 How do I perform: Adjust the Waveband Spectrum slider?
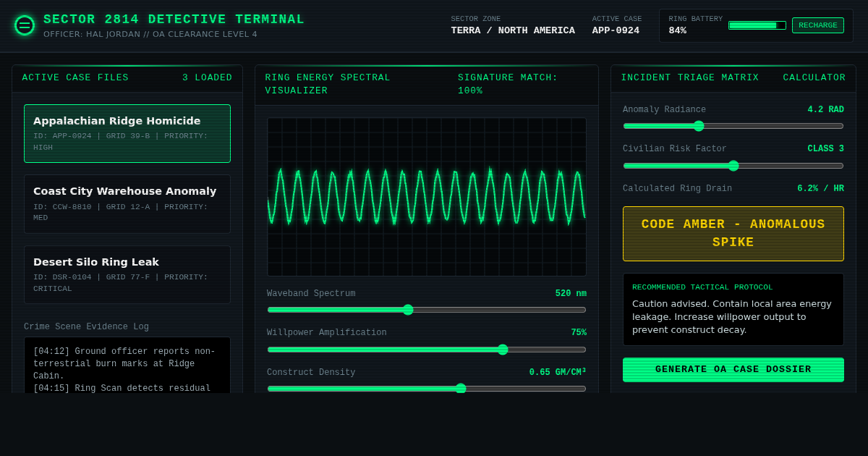[427, 310]
